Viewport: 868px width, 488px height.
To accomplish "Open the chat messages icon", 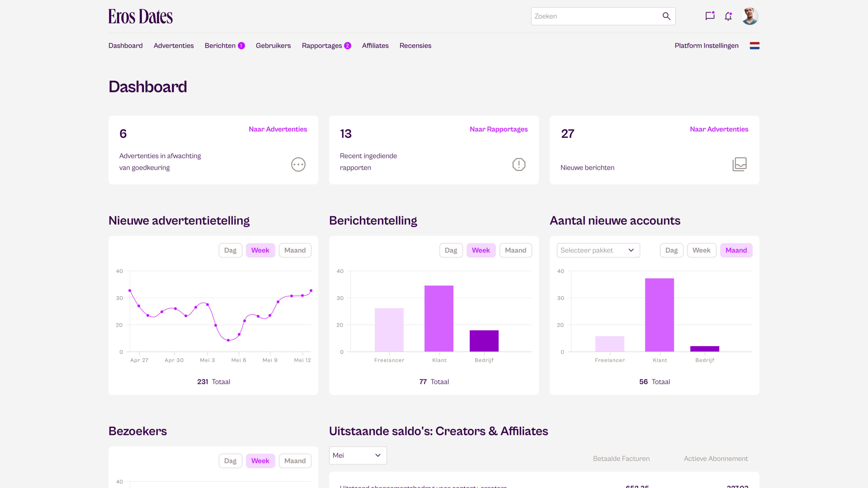I will click(710, 16).
